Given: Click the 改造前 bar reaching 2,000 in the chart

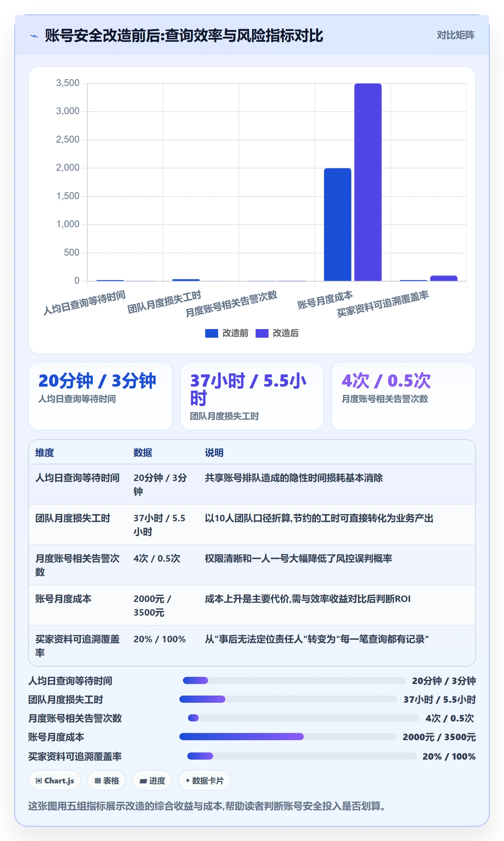Looking at the screenshot, I should [x=337, y=224].
